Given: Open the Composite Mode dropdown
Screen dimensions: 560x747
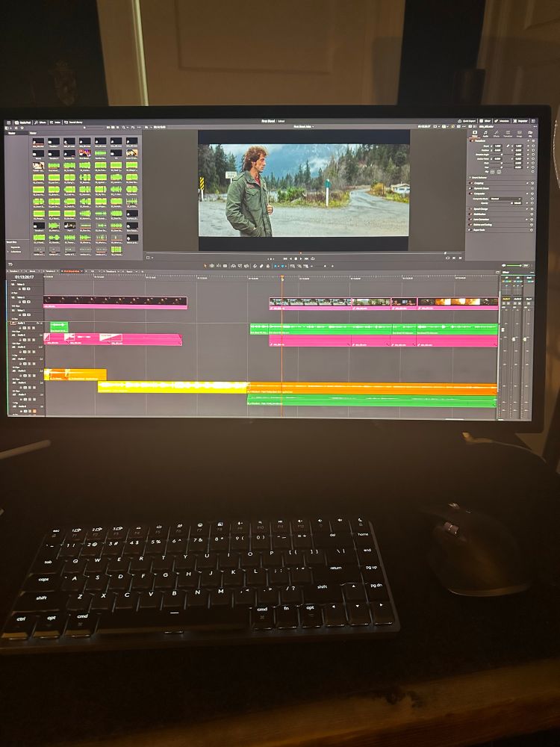Looking at the screenshot, I should pos(505,199).
